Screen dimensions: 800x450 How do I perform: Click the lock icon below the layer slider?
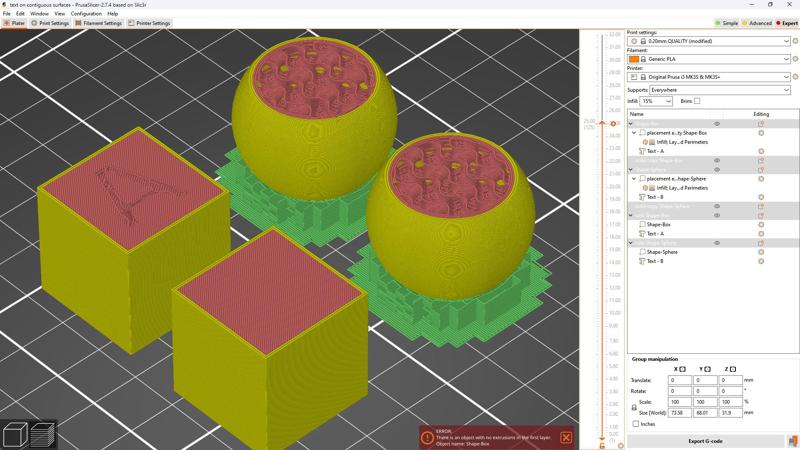602,446
